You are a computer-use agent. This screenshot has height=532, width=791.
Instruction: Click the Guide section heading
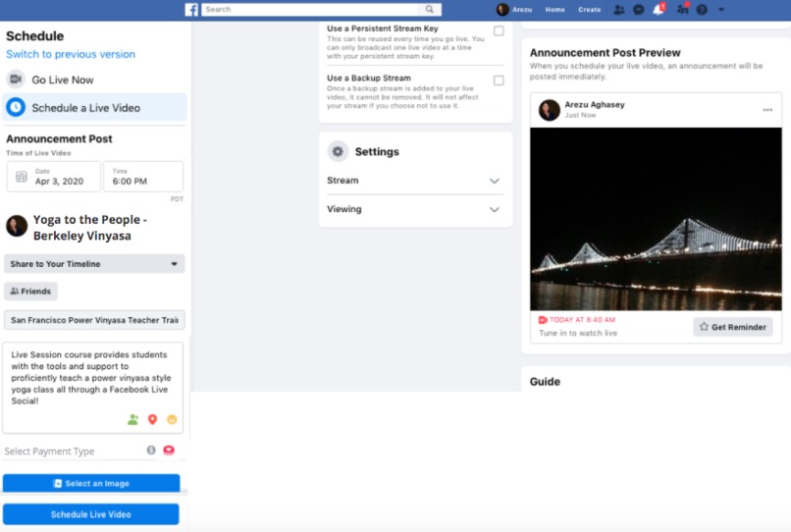[x=545, y=382]
